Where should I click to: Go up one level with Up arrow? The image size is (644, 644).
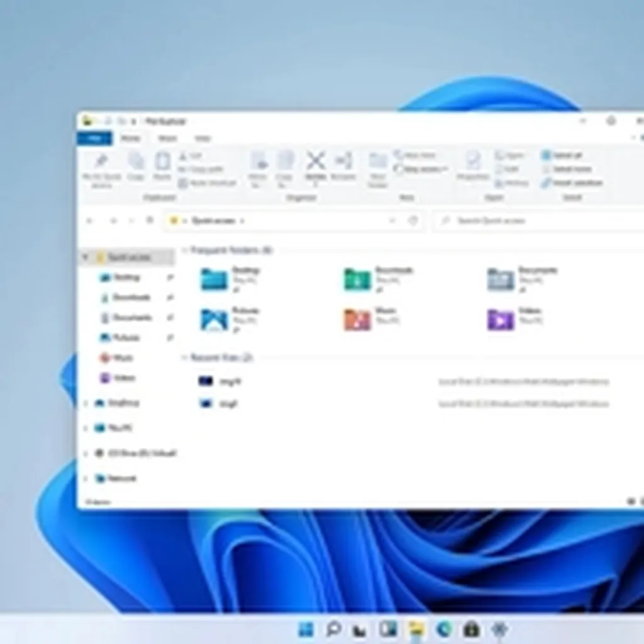point(150,221)
